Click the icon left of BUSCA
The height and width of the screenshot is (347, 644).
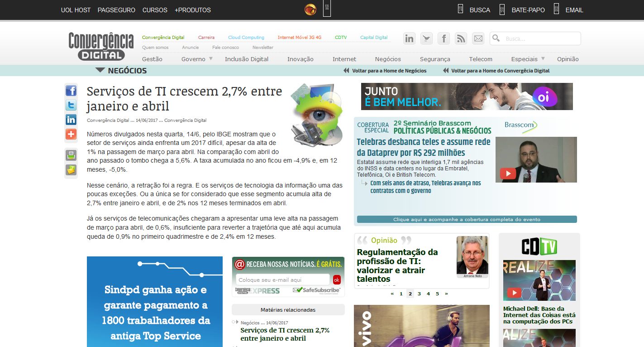tap(460, 9)
